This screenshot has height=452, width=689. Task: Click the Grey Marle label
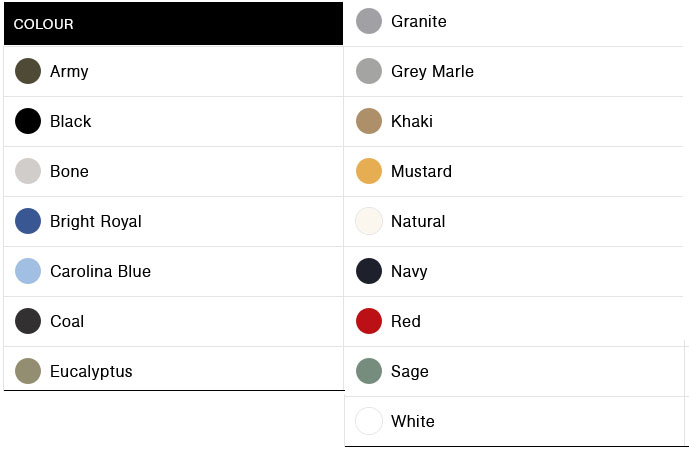[432, 71]
